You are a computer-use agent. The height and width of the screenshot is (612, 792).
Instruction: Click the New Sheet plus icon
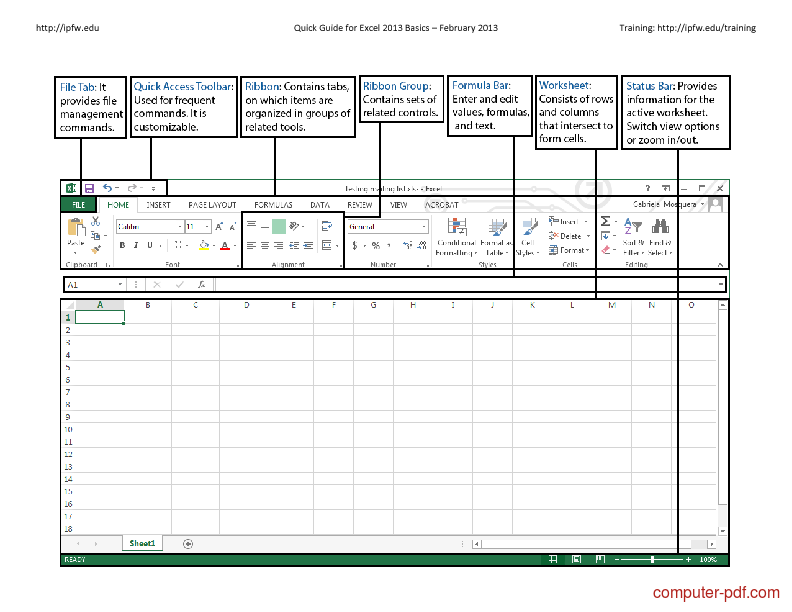click(188, 544)
